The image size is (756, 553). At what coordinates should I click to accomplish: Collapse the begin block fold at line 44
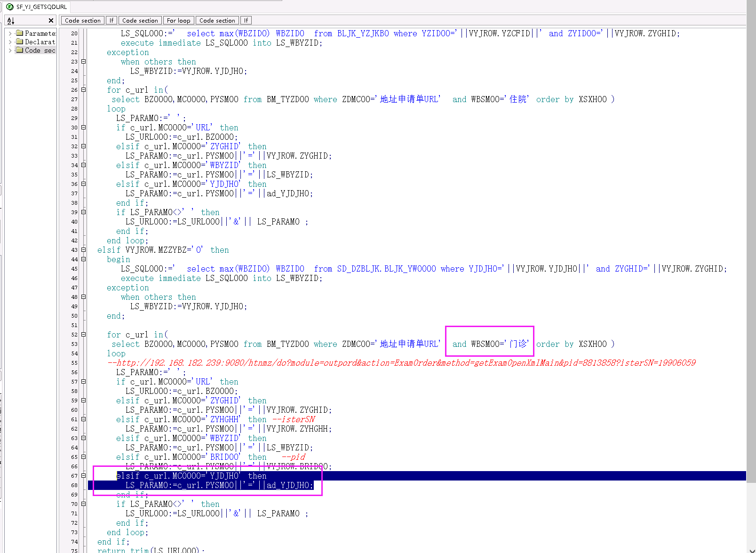pos(83,259)
